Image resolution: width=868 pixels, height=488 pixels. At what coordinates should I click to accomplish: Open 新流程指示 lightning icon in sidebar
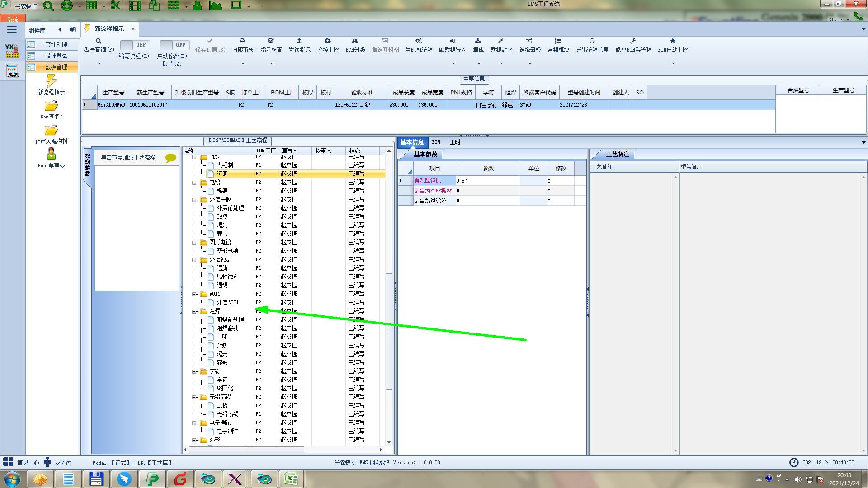pos(51,81)
